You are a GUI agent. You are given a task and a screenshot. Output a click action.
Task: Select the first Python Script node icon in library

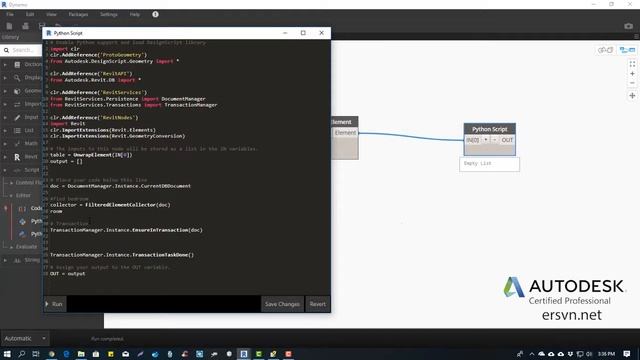coord(22,221)
